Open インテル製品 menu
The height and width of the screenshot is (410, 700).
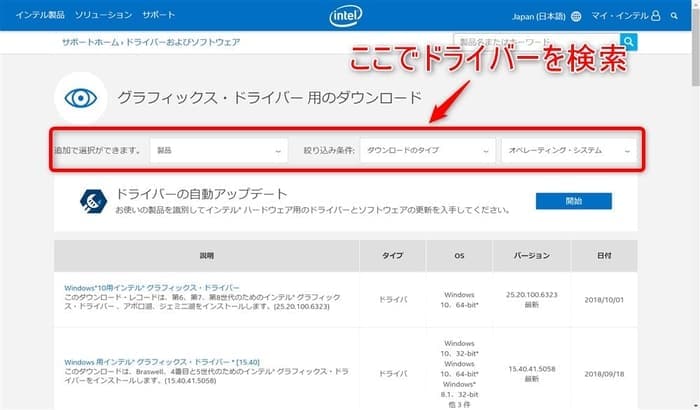tap(40, 15)
